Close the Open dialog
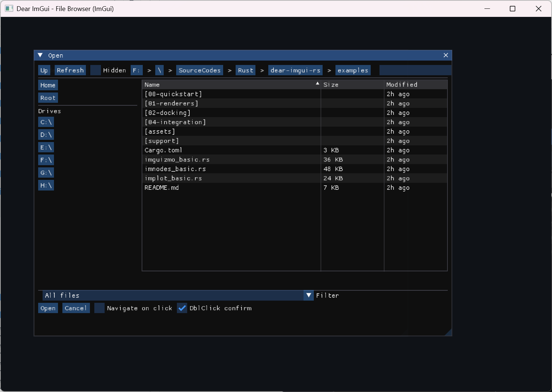Image resolution: width=552 pixels, height=392 pixels. (x=446, y=55)
